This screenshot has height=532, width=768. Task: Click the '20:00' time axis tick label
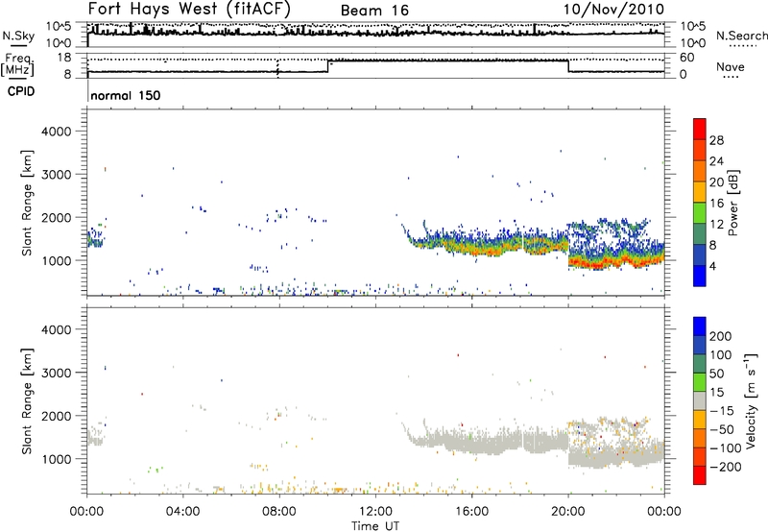[568, 512]
